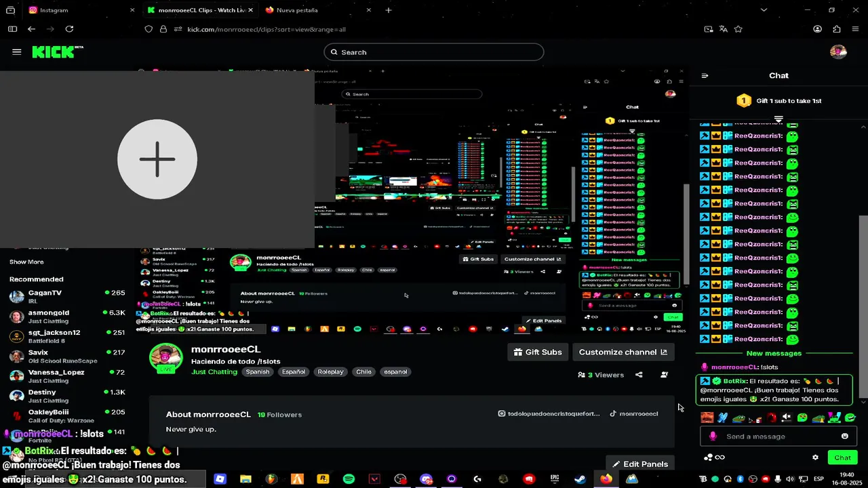The image size is (868, 488).
Task: Reload the page in Firefox
Action: tap(69, 29)
